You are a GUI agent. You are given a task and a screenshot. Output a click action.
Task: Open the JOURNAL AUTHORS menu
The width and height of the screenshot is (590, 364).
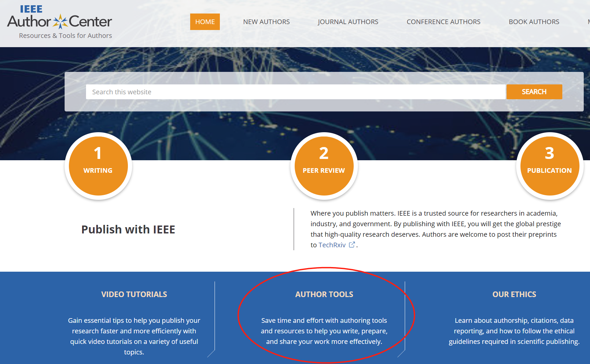pos(348,22)
